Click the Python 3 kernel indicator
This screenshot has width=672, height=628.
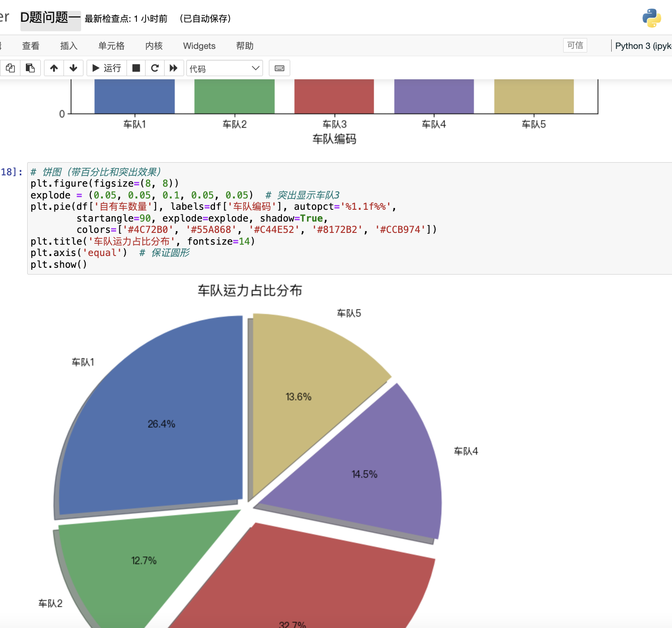point(643,46)
